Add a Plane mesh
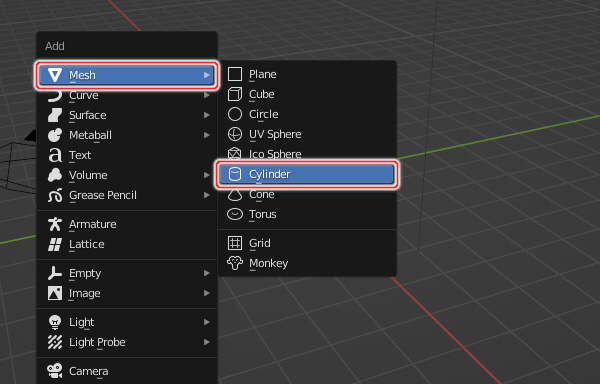Viewport: 600px width, 384px height. point(307,74)
